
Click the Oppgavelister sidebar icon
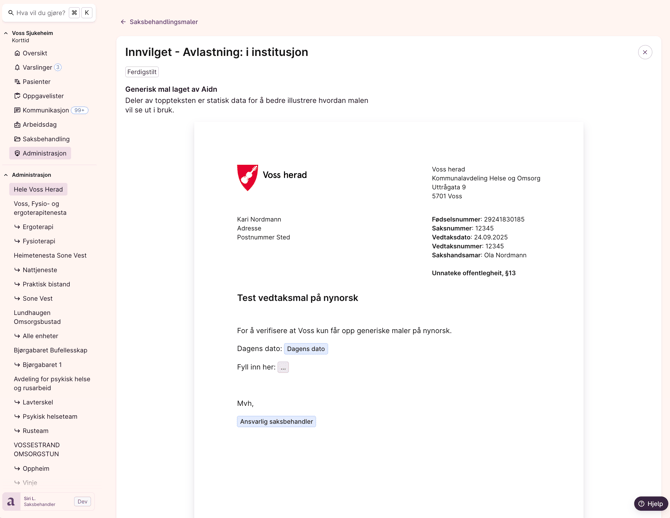17,96
